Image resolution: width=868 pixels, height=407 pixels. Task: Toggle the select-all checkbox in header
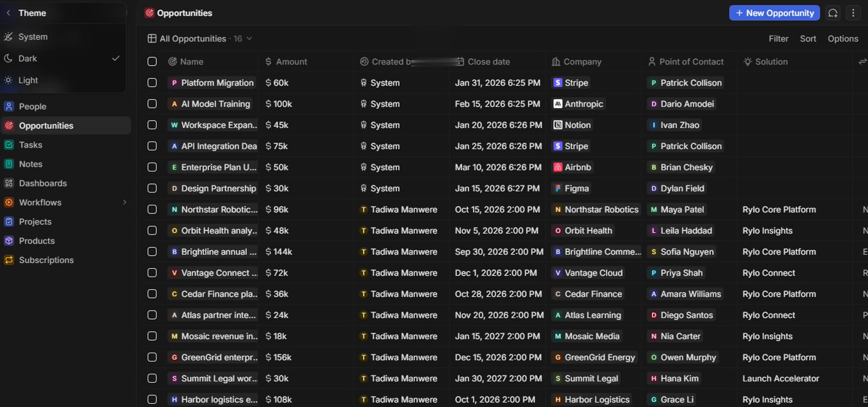[x=152, y=62]
